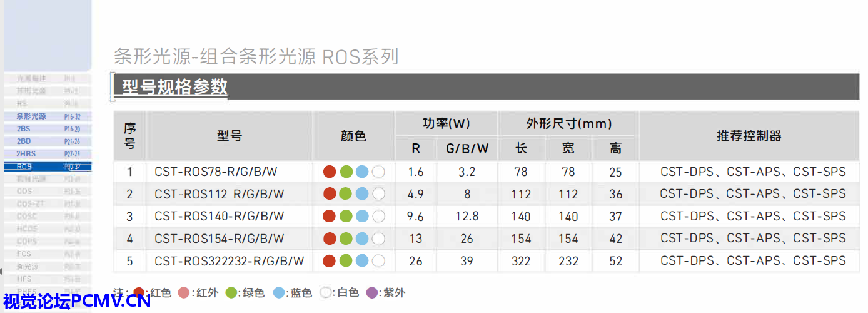Click the green color dot for CST-ROS112
This screenshot has height=313, width=868.
pos(346,194)
